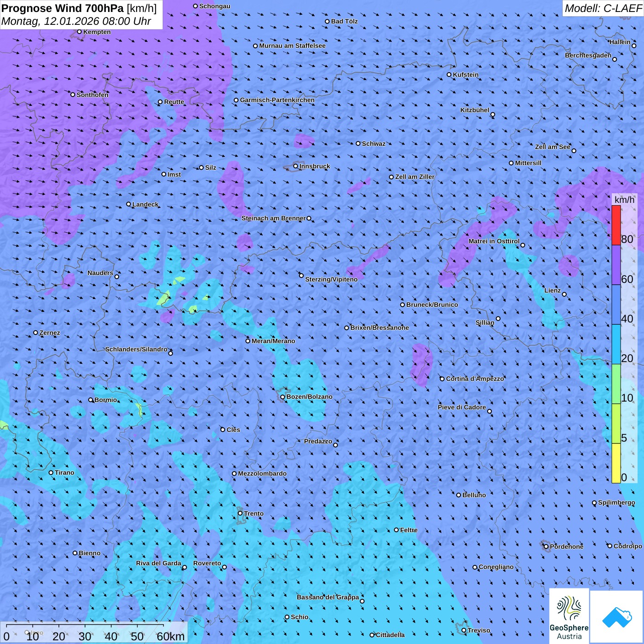Click the 'Zell am See' label
The height and width of the screenshot is (644, 644).
pos(552,147)
